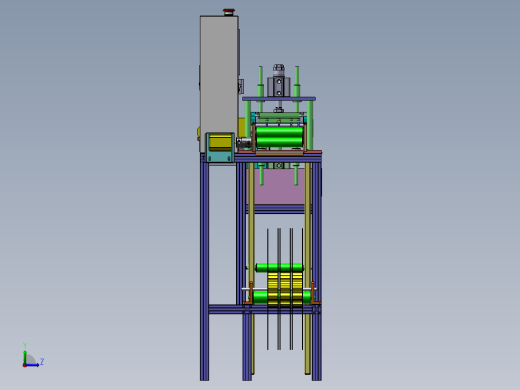Select the pink panel under the table
The height and width of the screenshot is (390, 520).
click(x=279, y=186)
